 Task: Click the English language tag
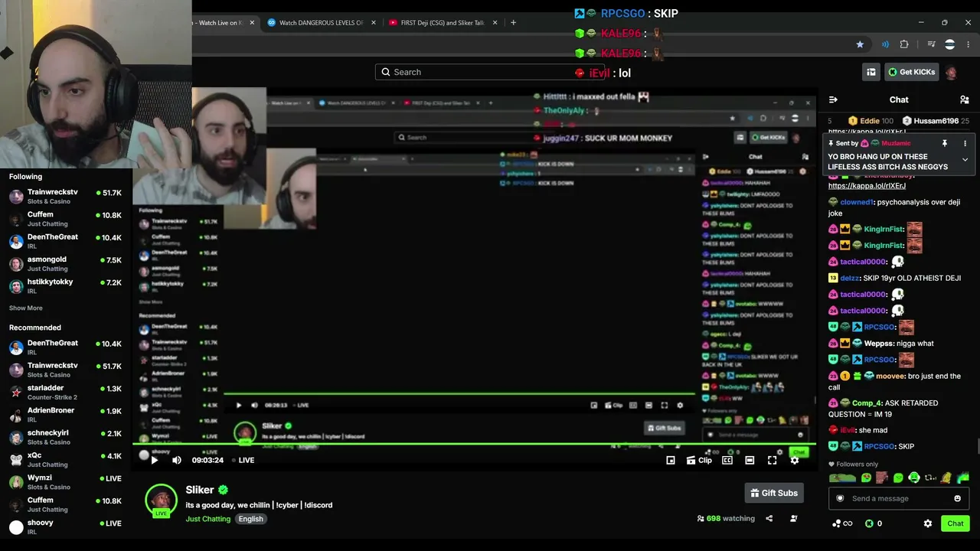(250, 519)
